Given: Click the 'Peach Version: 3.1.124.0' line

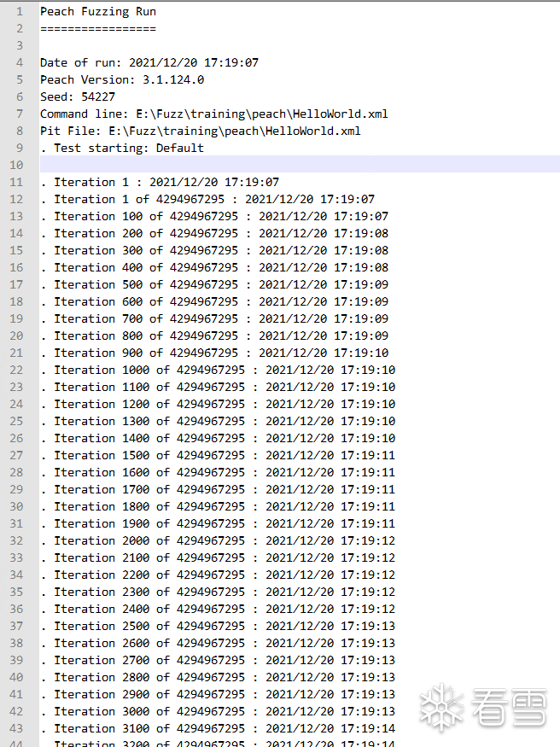Looking at the screenshot, I should coord(122,79).
